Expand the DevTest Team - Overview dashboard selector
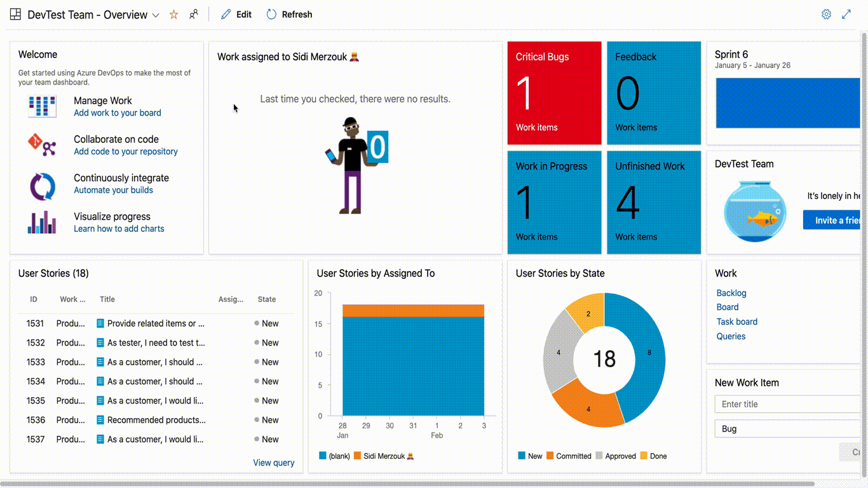The height and width of the screenshot is (488, 868). [x=156, y=15]
